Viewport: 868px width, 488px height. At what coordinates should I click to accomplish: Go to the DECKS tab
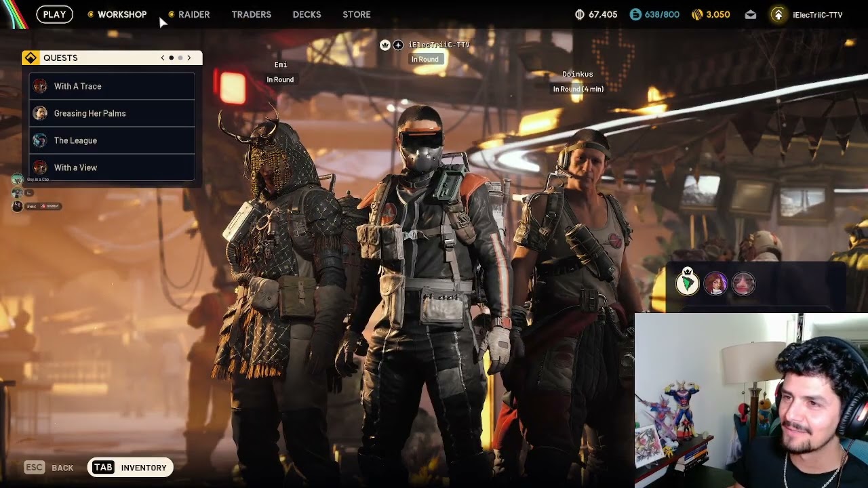[x=307, y=14]
